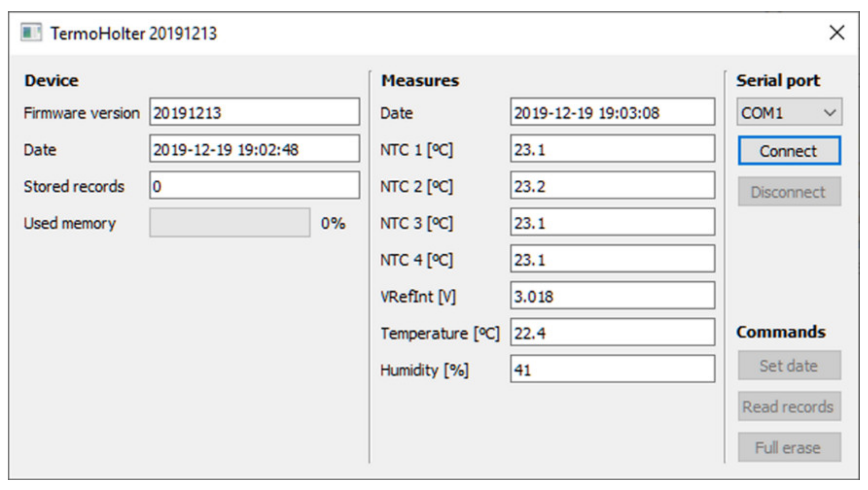Click the Humidity value field

[x=612, y=369]
